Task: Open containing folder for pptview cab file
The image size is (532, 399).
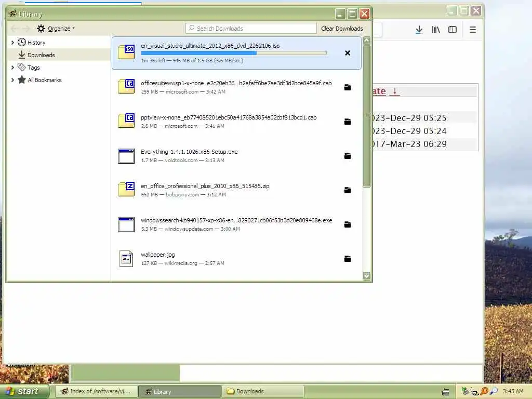Action: tap(348, 122)
